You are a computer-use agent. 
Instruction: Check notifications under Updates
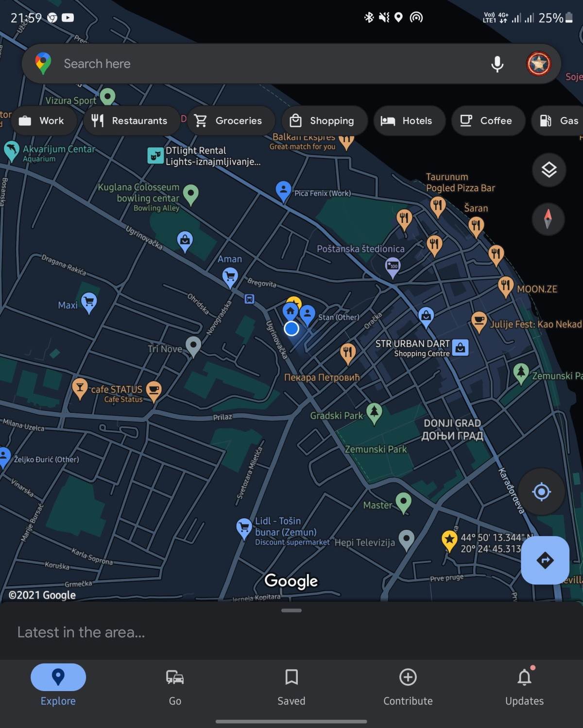coord(524,686)
